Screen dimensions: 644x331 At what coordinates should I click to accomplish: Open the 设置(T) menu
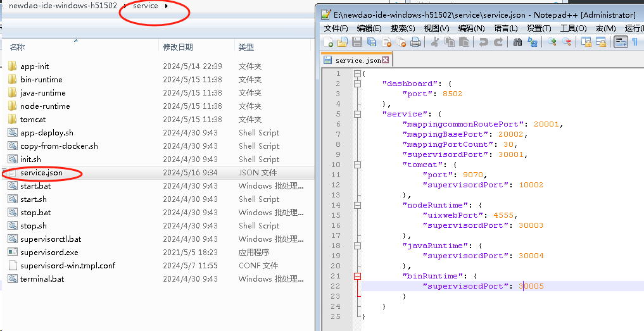[539, 28]
